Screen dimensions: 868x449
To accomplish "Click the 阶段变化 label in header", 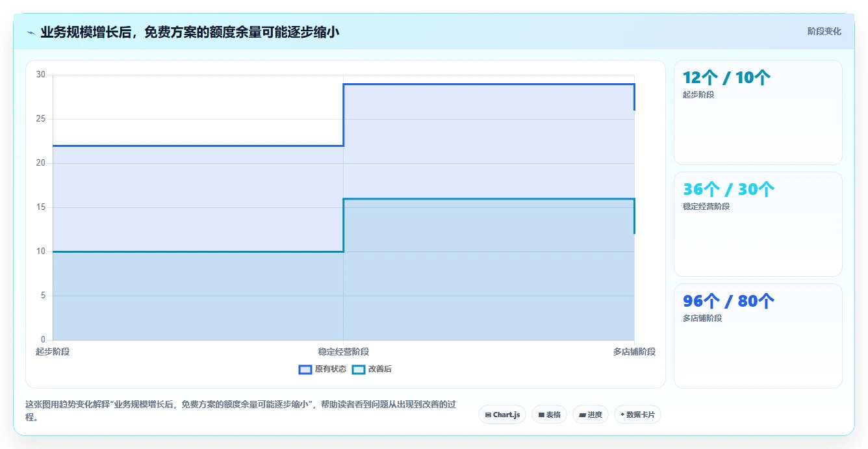I will click(824, 31).
